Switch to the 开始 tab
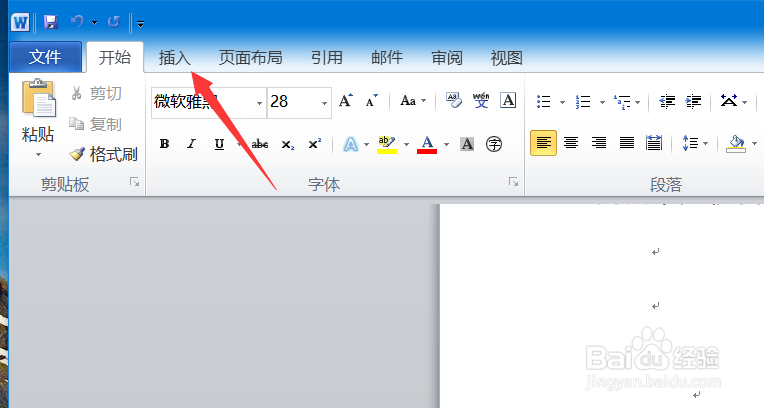Screen dimensions: 764x408 tap(115, 57)
